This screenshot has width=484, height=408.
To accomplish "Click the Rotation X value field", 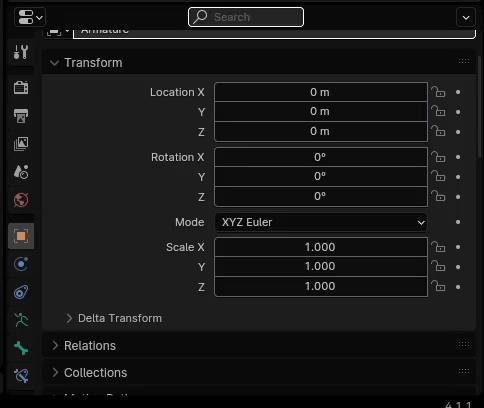I will 321,157.
